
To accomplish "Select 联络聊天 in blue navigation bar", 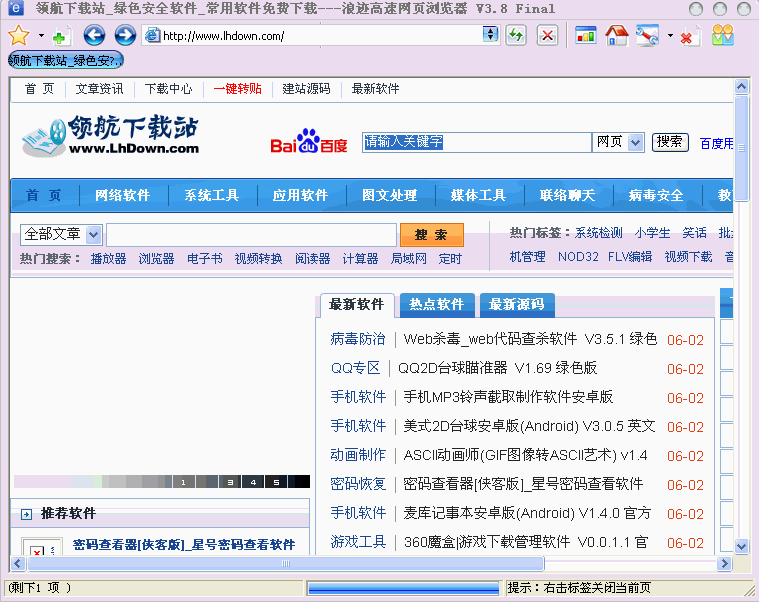I will click(567, 196).
